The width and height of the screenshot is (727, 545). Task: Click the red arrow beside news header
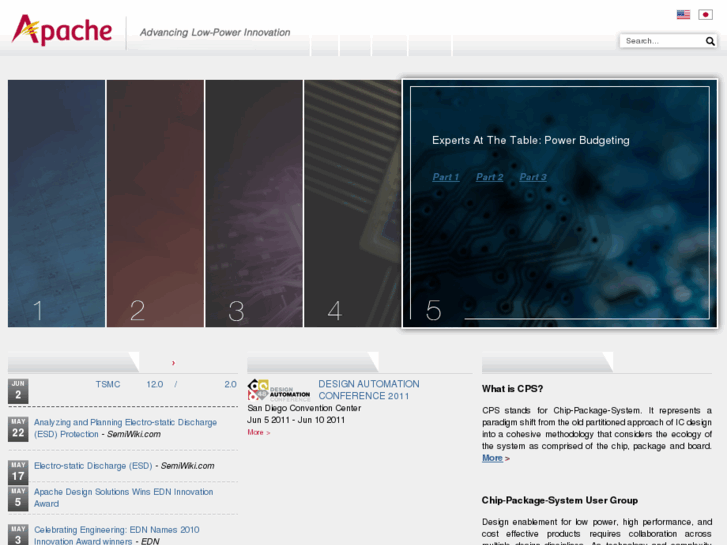[173, 363]
